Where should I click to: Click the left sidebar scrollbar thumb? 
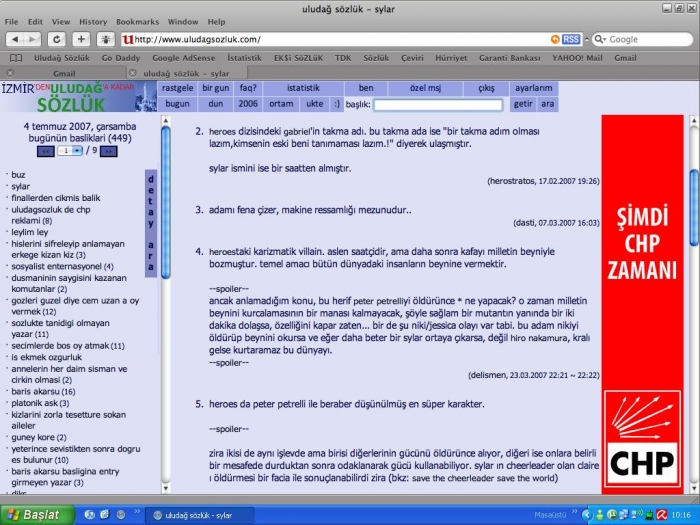tap(166, 202)
